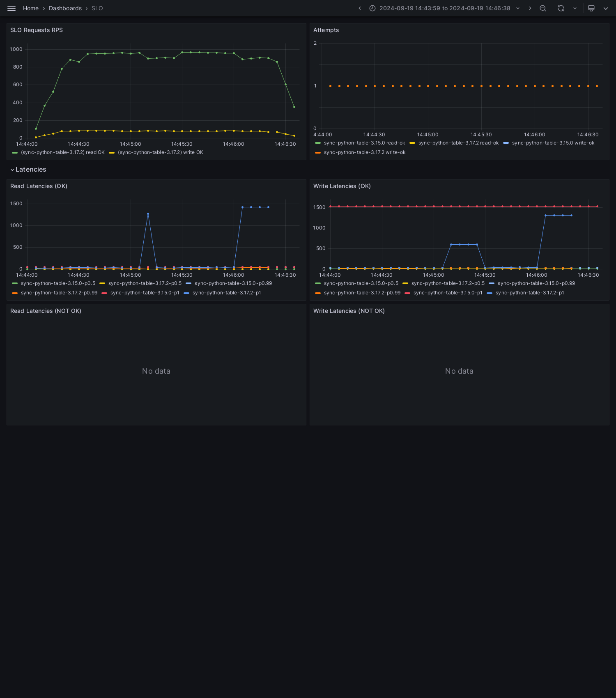
Task: Toggle 3.17.2 write-ok series in Attempts
Action: click(x=365, y=152)
